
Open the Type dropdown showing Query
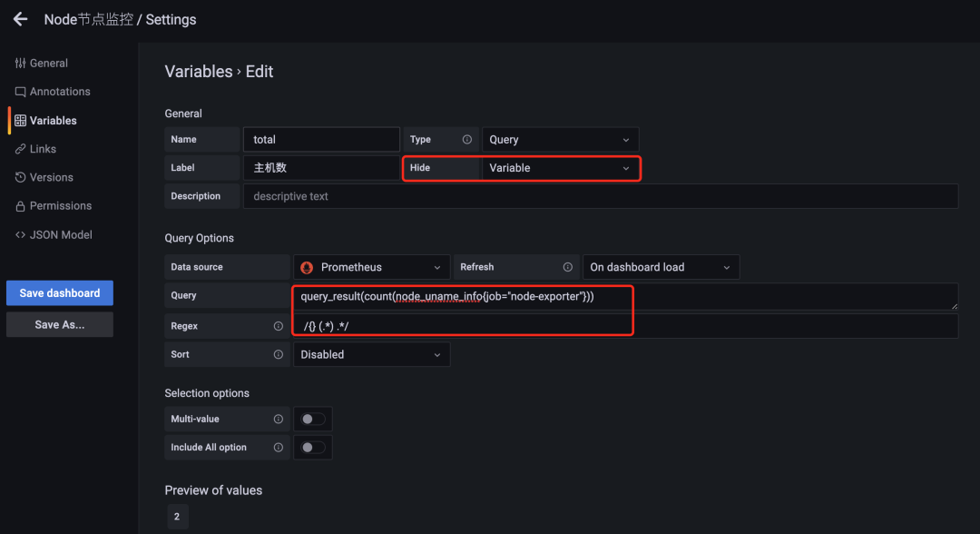[560, 140]
